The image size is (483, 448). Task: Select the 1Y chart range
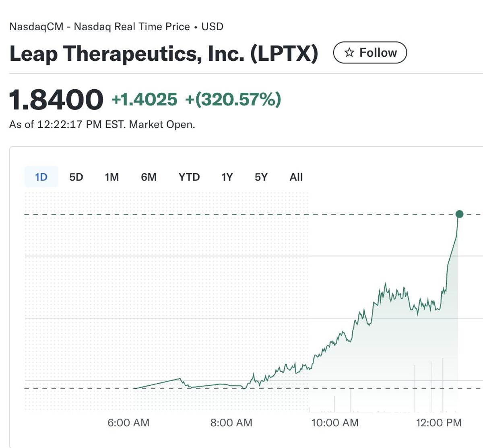227,177
